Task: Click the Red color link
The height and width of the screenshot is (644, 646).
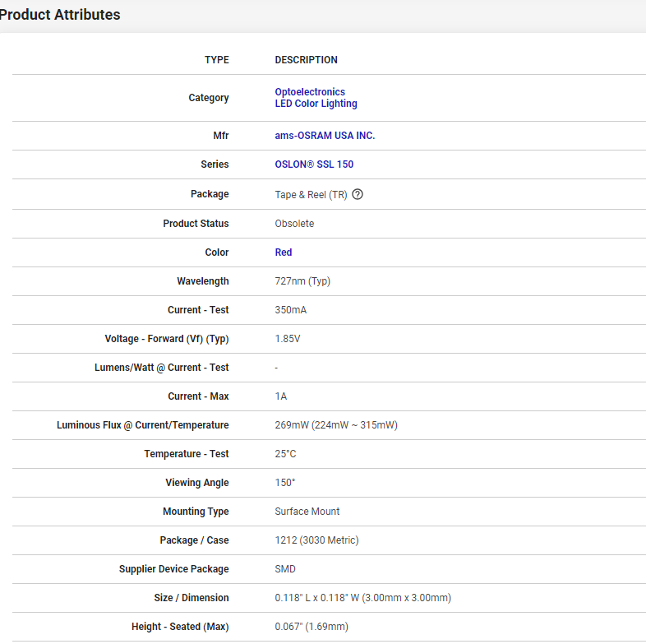Action: click(284, 253)
